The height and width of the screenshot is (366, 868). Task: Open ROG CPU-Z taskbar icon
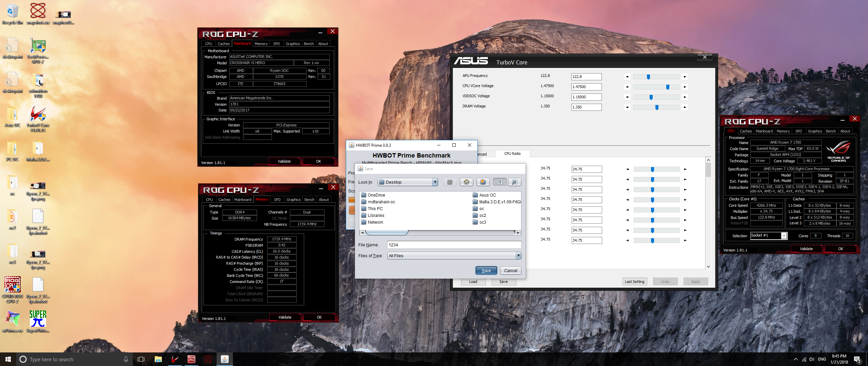[x=191, y=359]
